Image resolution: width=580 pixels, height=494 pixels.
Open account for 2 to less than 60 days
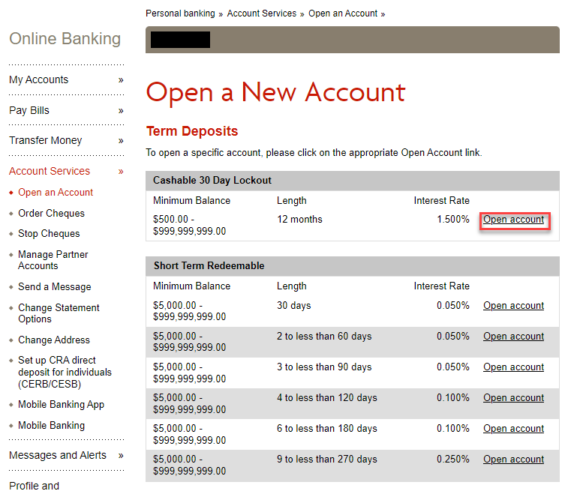[513, 336]
